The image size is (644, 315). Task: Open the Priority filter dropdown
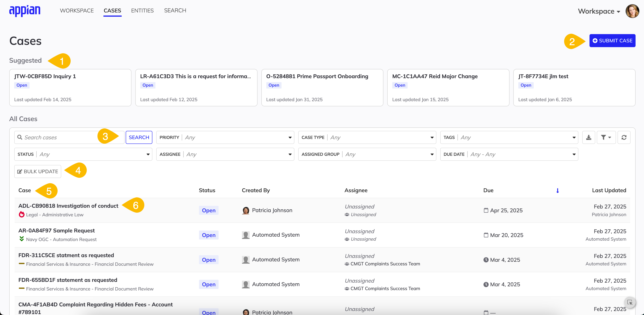(225, 137)
